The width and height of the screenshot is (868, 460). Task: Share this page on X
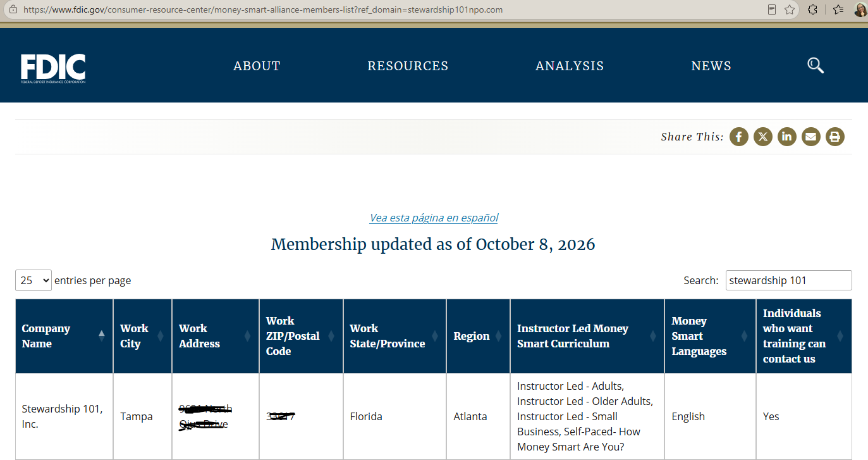(x=763, y=137)
